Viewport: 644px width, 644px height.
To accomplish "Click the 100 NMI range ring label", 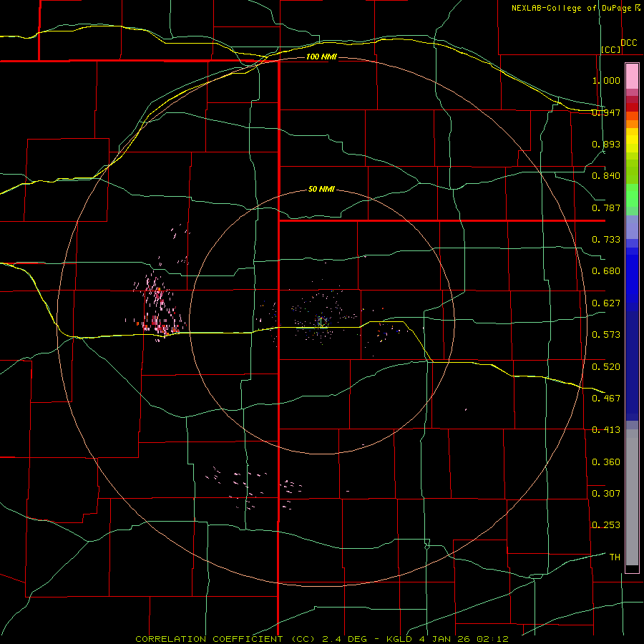I will (x=321, y=57).
